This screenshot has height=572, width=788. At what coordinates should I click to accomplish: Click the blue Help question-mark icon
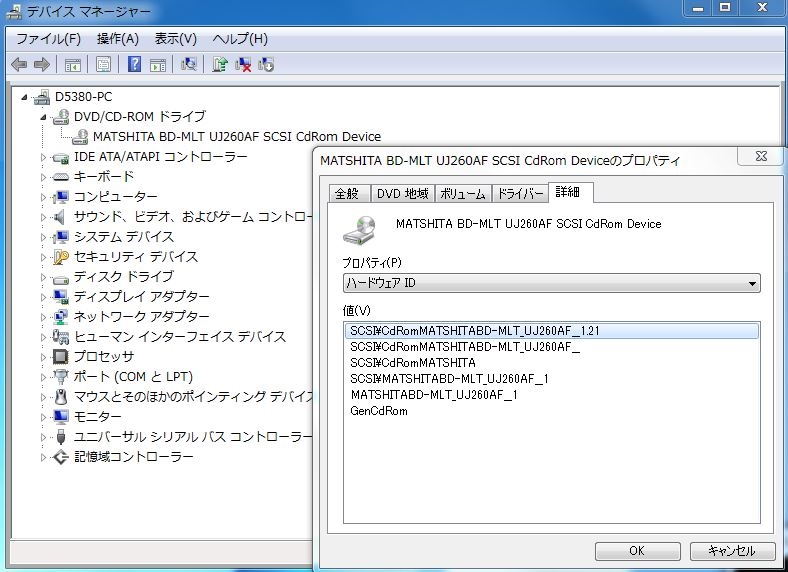click(x=134, y=64)
